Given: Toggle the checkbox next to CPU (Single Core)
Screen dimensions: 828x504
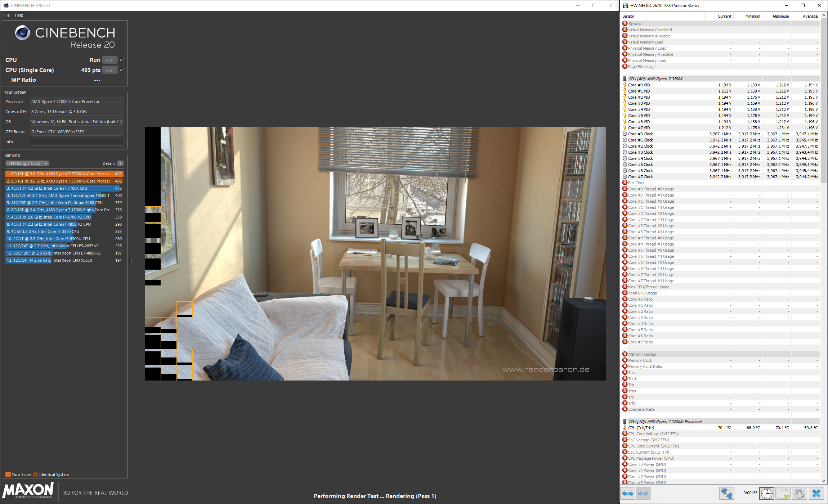Looking at the screenshot, I should point(122,70).
